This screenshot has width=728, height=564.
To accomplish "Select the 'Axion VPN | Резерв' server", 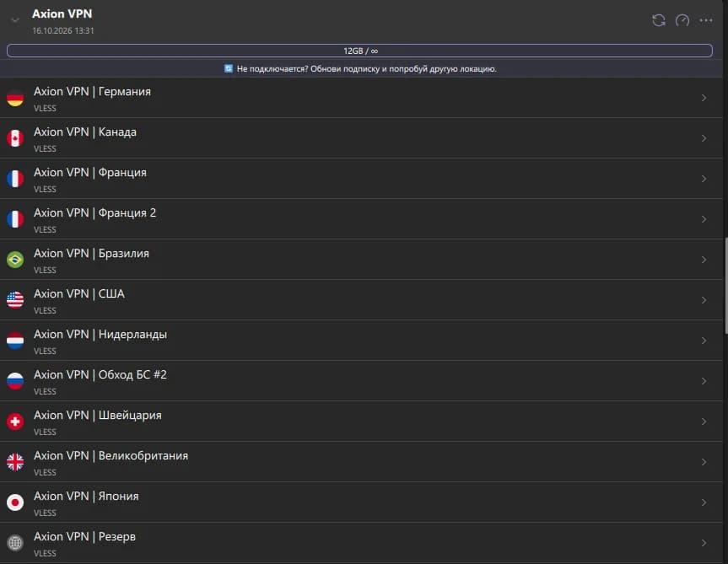I will tap(361, 543).
